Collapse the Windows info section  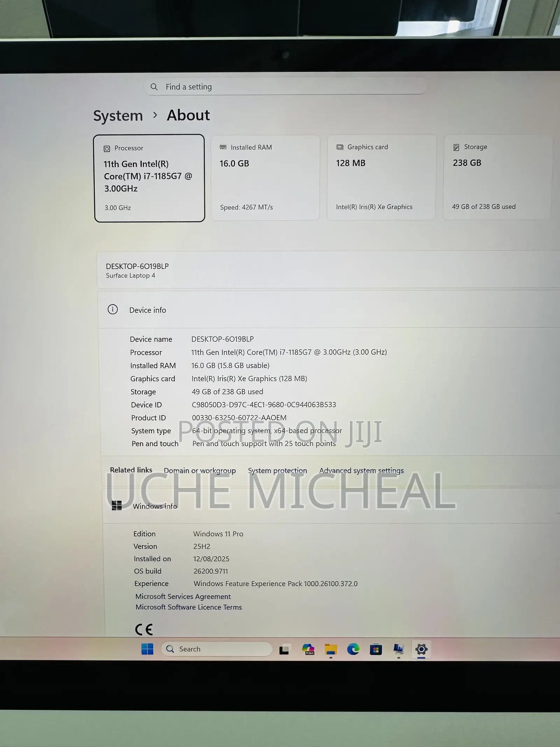[331, 506]
